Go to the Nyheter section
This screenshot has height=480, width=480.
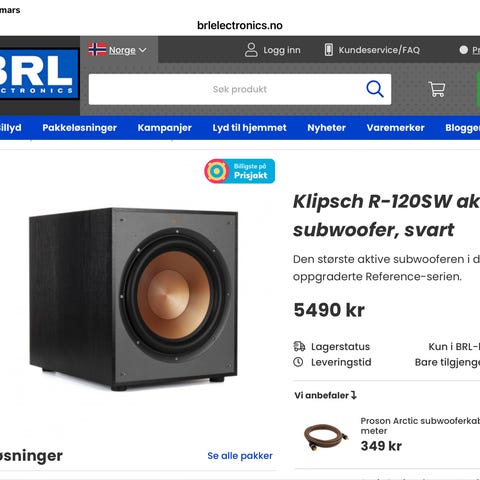click(327, 128)
